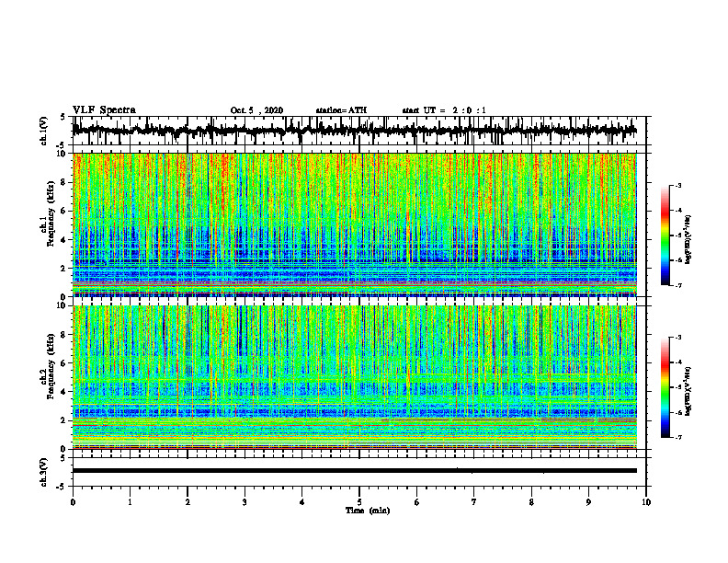The image size is (728, 563).
Task: Click the "VLF Spectra" title text
Action: 104,110
